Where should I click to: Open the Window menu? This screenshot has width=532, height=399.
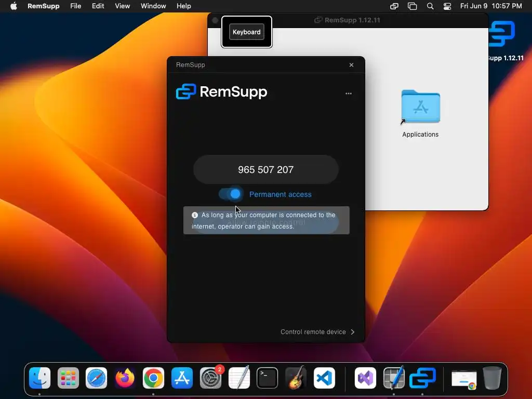[x=153, y=6]
